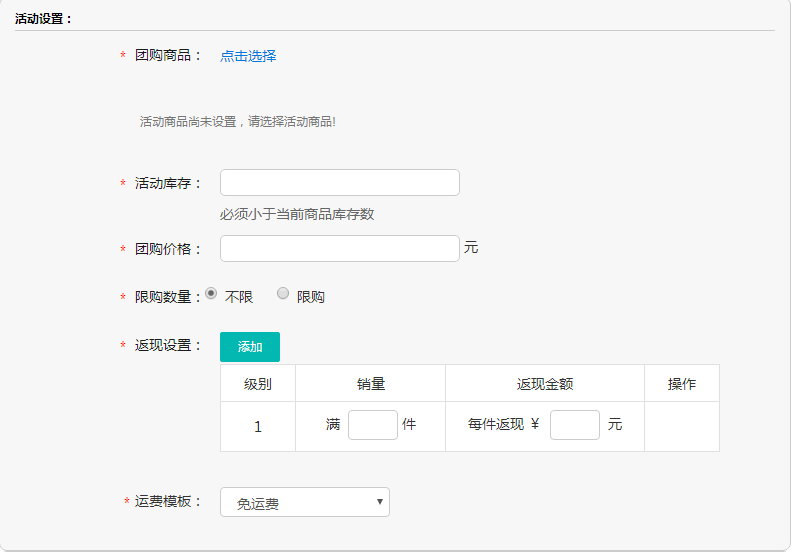Click the 返现金额 column header
This screenshot has width=794, height=552.
(x=544, y=384)
